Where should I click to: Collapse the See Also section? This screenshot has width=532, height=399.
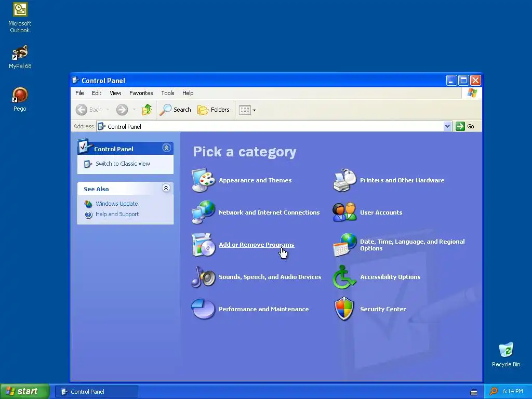click(166, 188)
